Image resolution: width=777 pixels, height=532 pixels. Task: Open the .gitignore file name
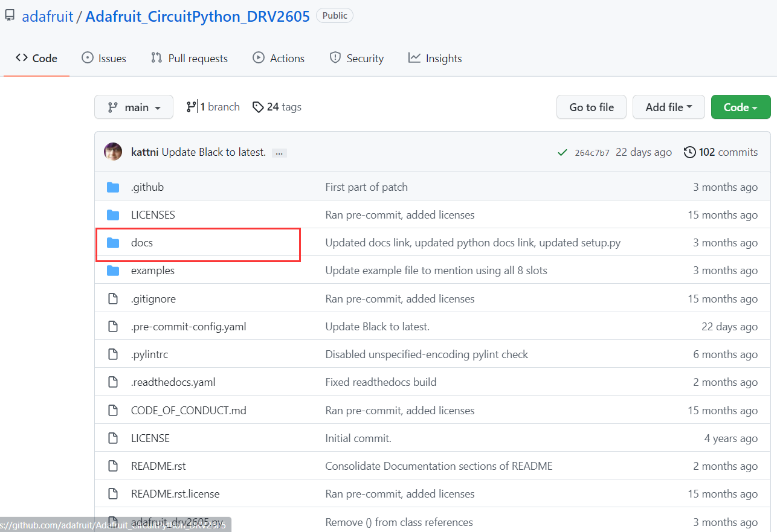[x=153, y=299]
